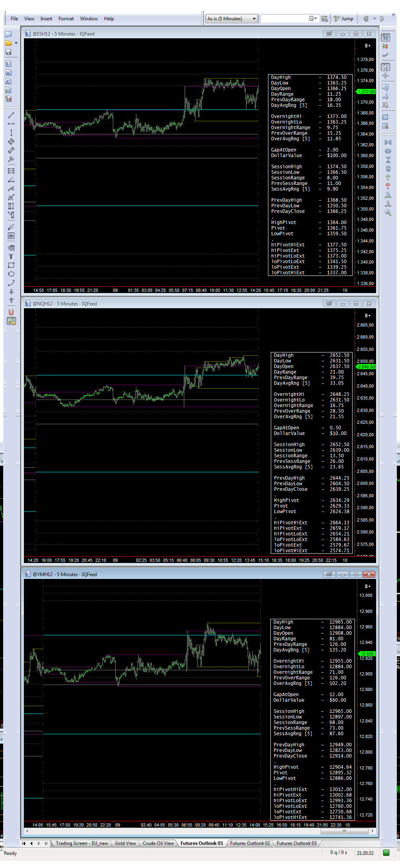Select the trend line drawing tool
Screen dimensions: 400x868
pyautogui.click(x=11, y=115)
